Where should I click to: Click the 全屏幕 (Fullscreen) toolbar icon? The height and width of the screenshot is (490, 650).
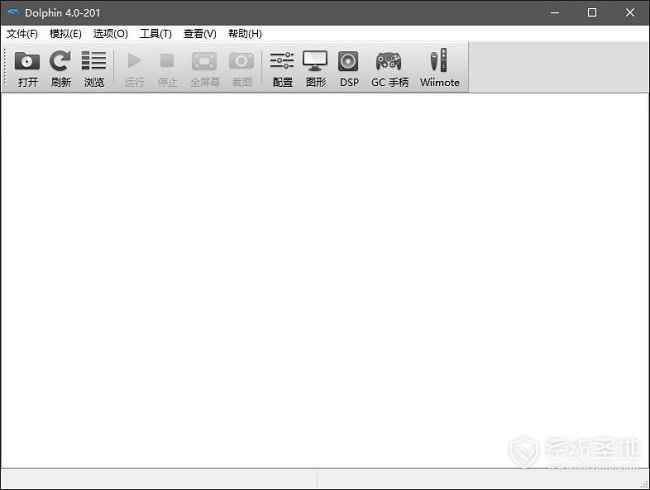(x=204, y=61)
